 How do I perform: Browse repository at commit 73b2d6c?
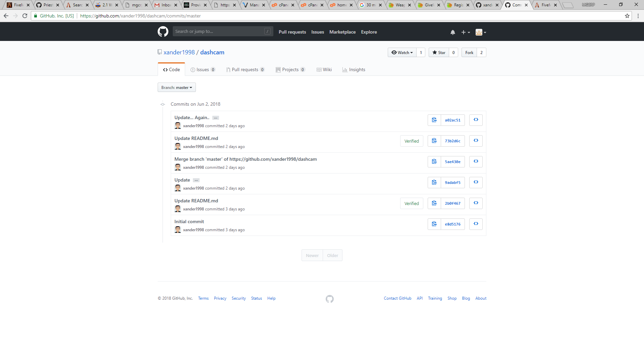tap(476, 141)
